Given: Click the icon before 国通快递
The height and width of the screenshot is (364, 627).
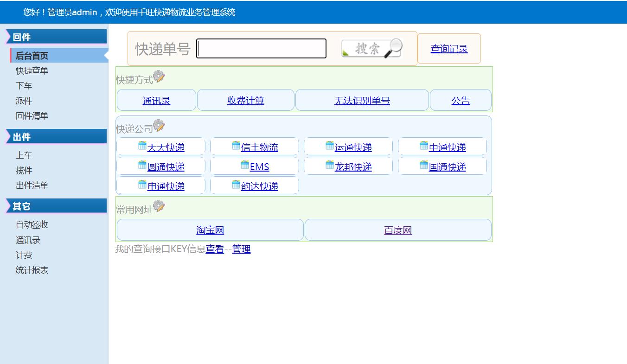Looking at the screenshot, I should point(424,165).
